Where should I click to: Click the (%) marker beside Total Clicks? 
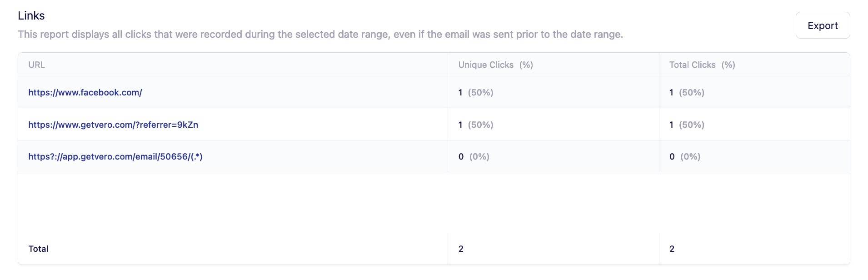click(728, 65)
